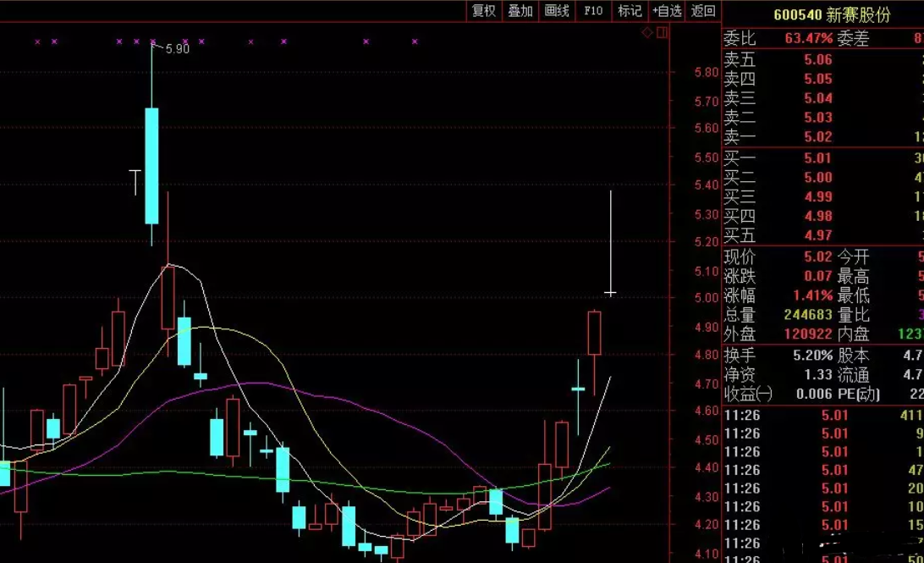Select the 卖五 row at 5.06
924x563 pixels.
(x=823, y=59)
